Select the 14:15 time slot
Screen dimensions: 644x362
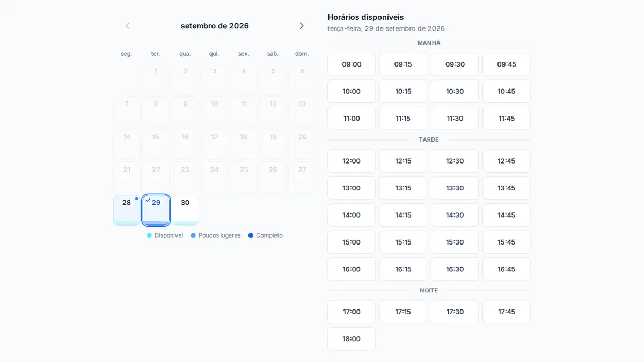[x=403, y=215]
